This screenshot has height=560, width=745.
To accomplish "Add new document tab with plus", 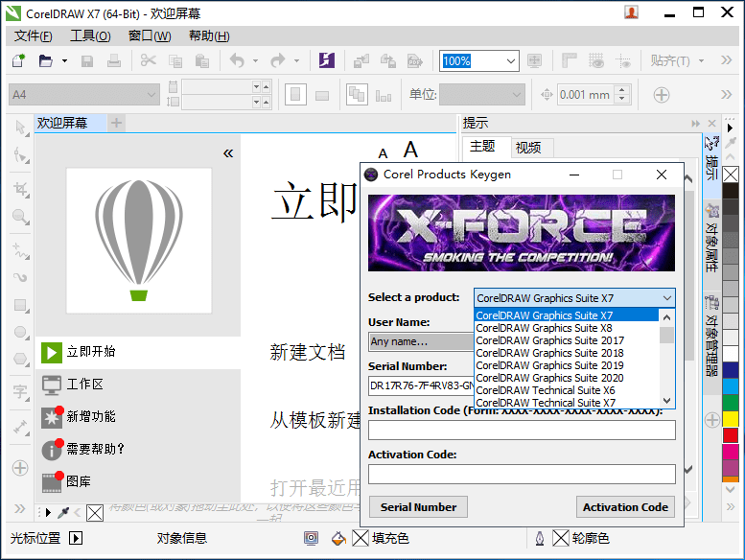I will click(x=116, y=124).
